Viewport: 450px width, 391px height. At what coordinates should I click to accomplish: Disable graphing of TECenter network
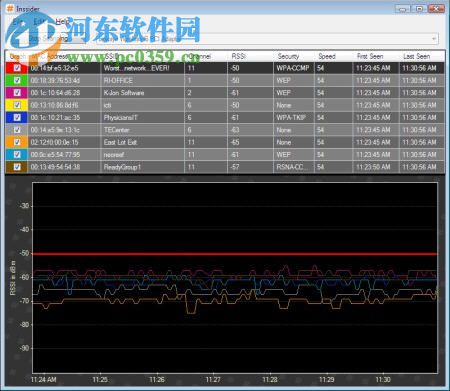(17, 130)
